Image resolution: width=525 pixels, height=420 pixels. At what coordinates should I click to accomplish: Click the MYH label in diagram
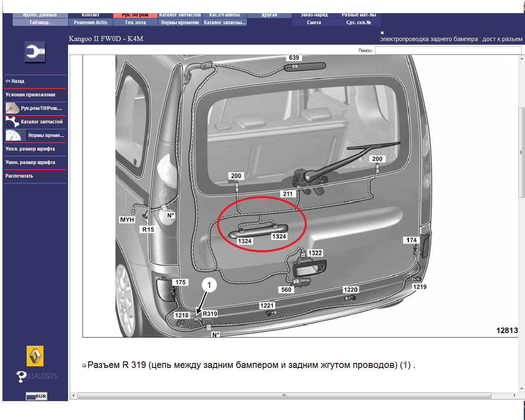[127, 220]
